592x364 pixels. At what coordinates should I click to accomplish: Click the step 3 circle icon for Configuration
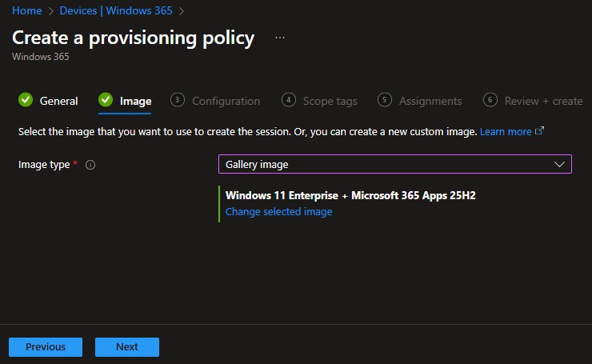pos(178,100)
